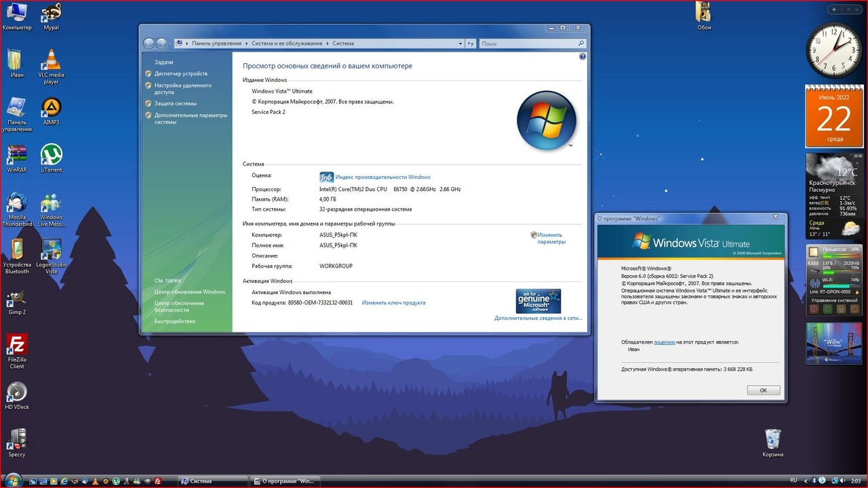Click OK in the About Windows dialog
Image resolution: width=868 pixels, height=488 pixels.
(x=764, y=390)
